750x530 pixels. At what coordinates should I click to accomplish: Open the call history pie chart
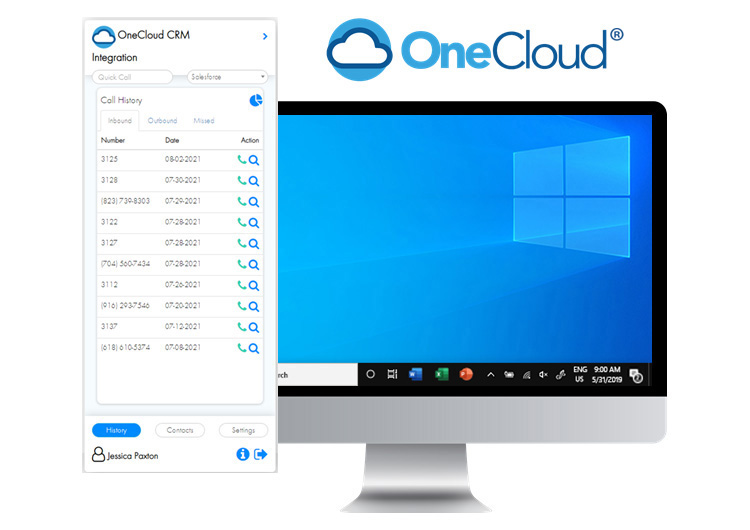[256, 100]
